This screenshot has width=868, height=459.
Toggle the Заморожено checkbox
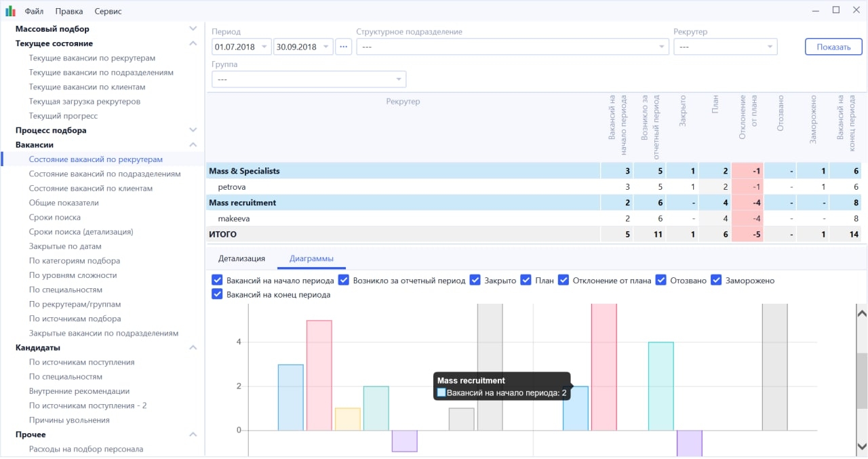(716, 280)
